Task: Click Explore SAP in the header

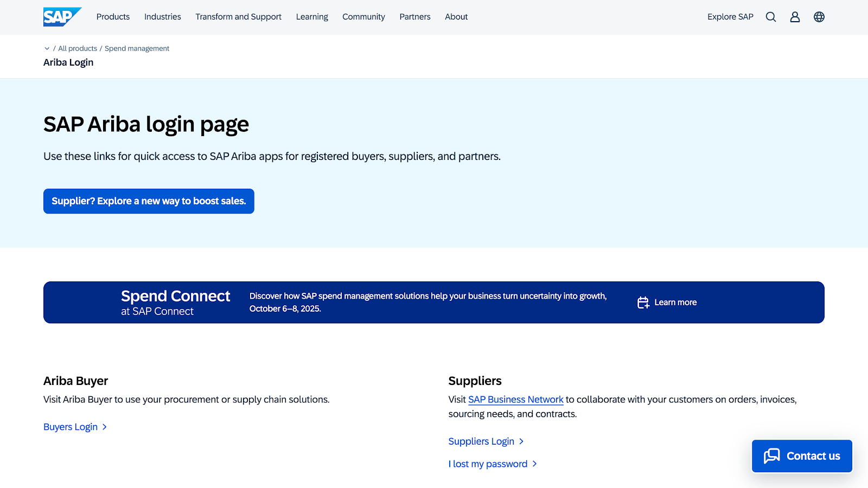Action: 730,17
